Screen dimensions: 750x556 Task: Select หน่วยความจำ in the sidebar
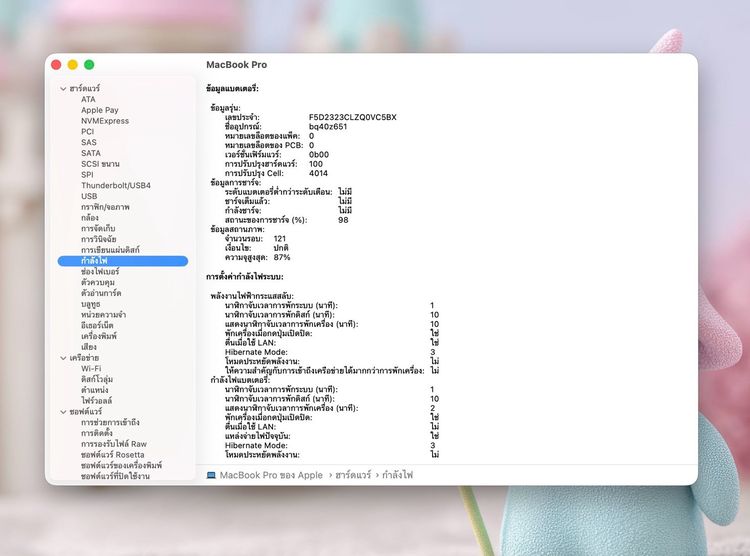pyautogui.click(x=104, y=314)
